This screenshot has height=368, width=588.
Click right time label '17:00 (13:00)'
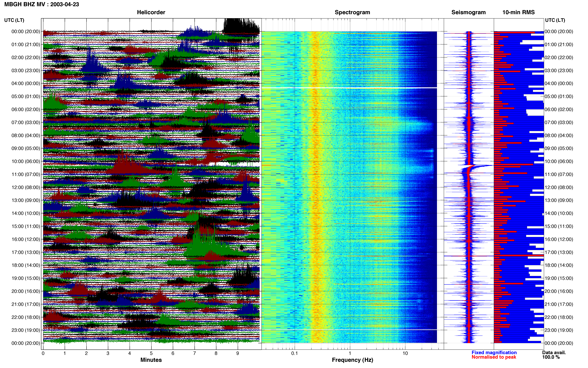point(559,252)
